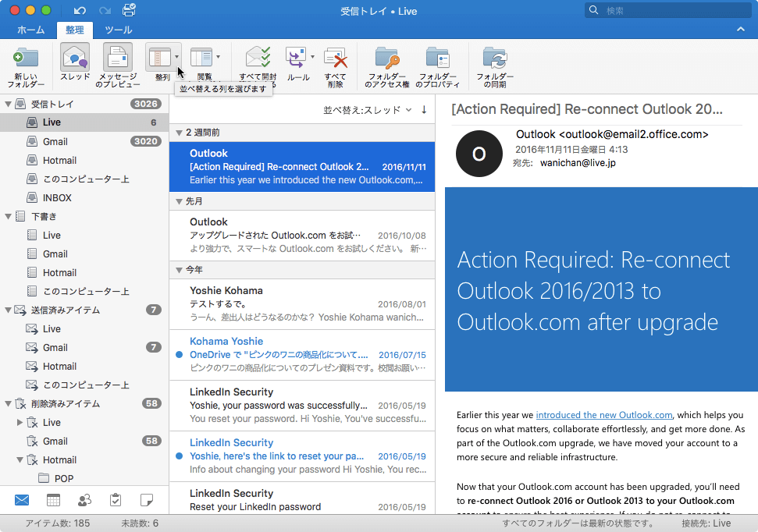Click the 検索 search field
Screen dimensions: 758x532
coord(668,10)
